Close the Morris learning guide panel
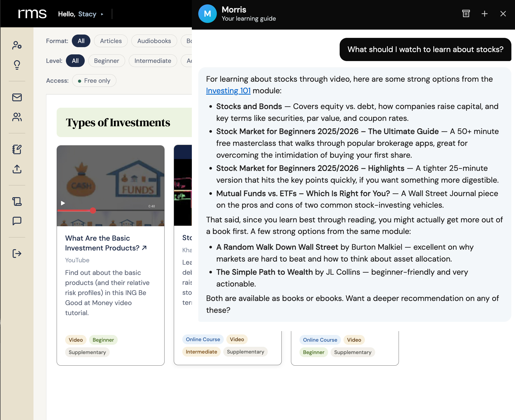The width and height of the screenshot is (515, 420). (x=503, y=14)
